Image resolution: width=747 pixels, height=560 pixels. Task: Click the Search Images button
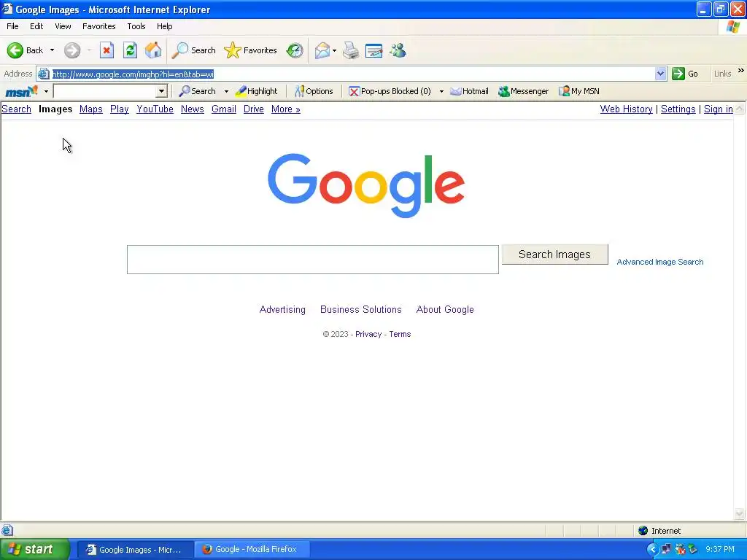click(554, 254)
